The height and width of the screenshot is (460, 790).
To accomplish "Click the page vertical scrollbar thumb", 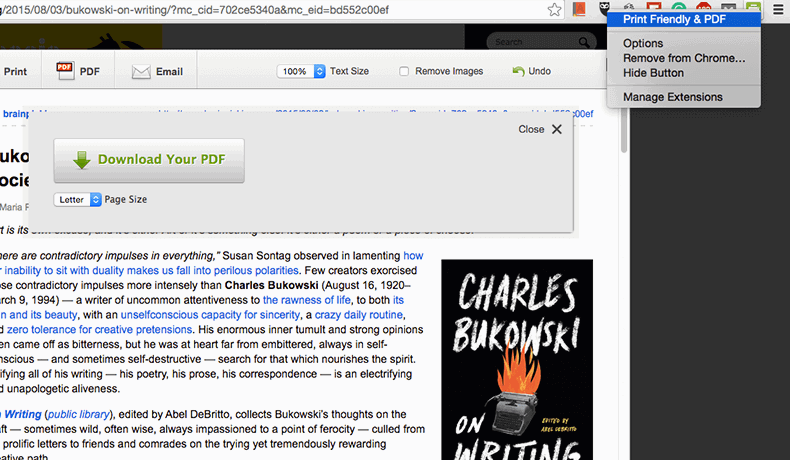I will [624, 130].
